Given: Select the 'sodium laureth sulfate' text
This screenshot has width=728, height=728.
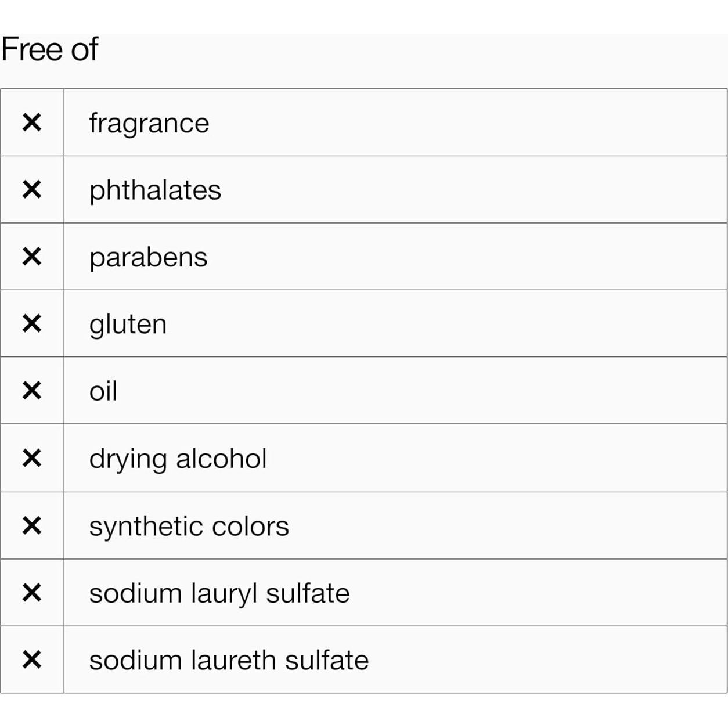Looking at the screenshot, I should click(229, 660).
